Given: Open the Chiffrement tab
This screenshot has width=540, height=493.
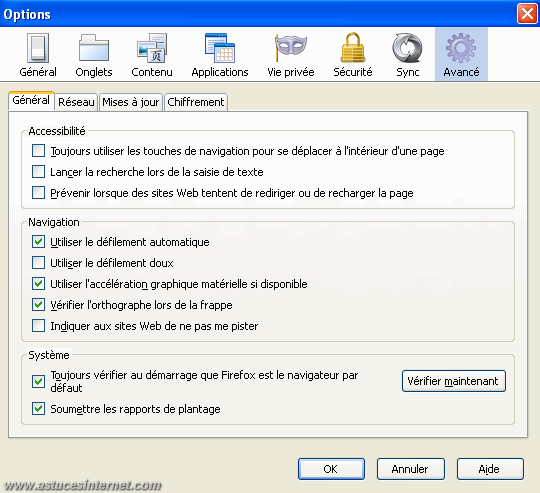Looking at the screenshot, I should click(196, 102).
